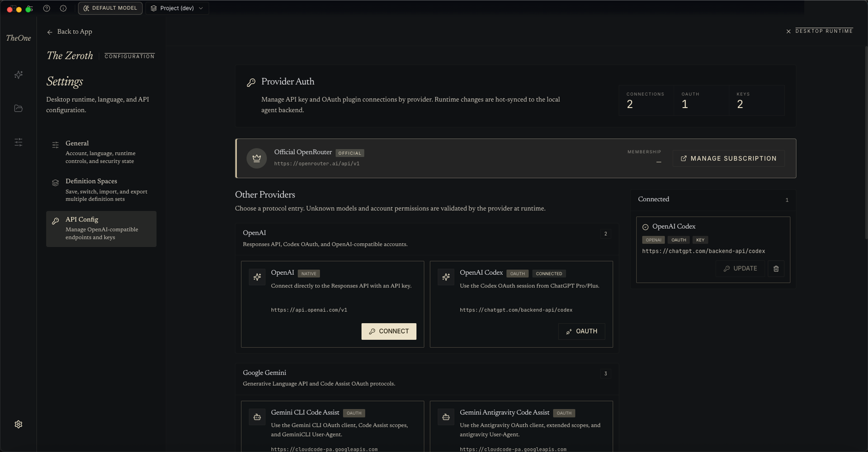The height and width of the screenshot is (452, 868).
Task: Click the OAUTH badge on Gemini CLI Code Assist
Action: (354, 413)
